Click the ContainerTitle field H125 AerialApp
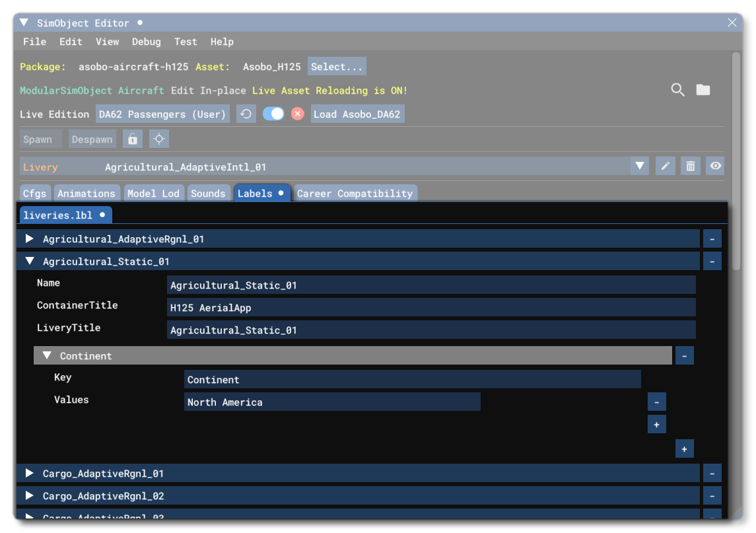 click(x=430, y=308)
